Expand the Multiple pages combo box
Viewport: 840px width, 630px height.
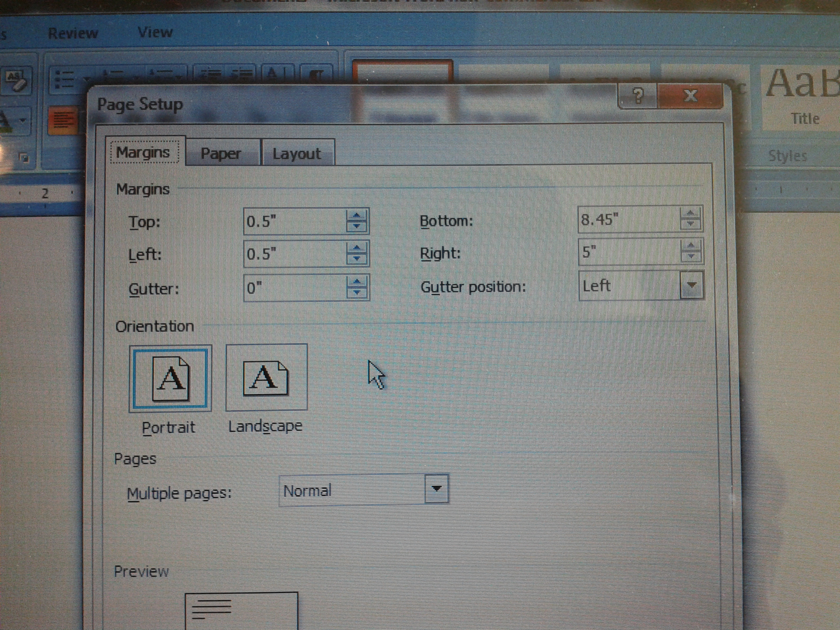tap(436, 489)
